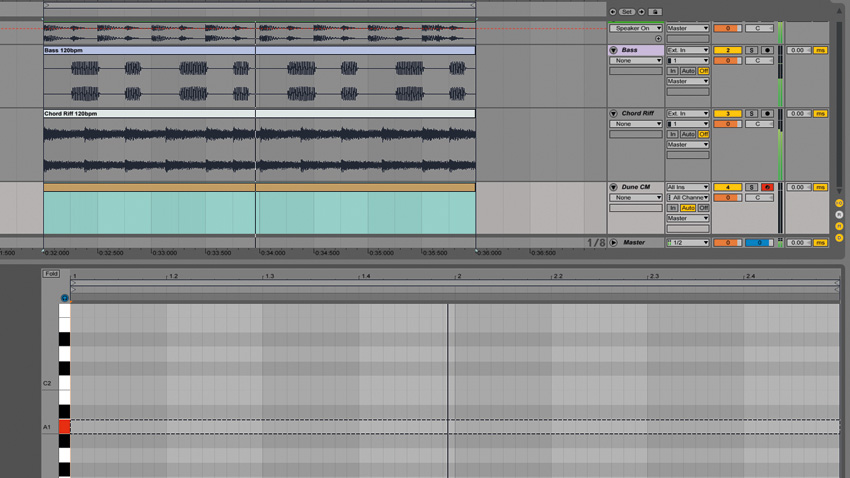Solo the Dune CM track
This screenshot has height=478, width=850.
(x=751, y=188)
